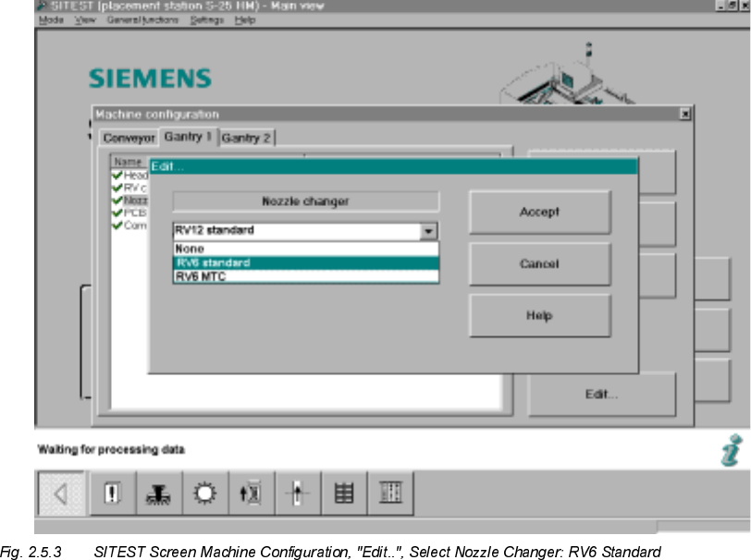Image resolution: width=751 pixels, height=560 pixels.
Task: Click the table list toolbar icon
Action: coord(343,493)
